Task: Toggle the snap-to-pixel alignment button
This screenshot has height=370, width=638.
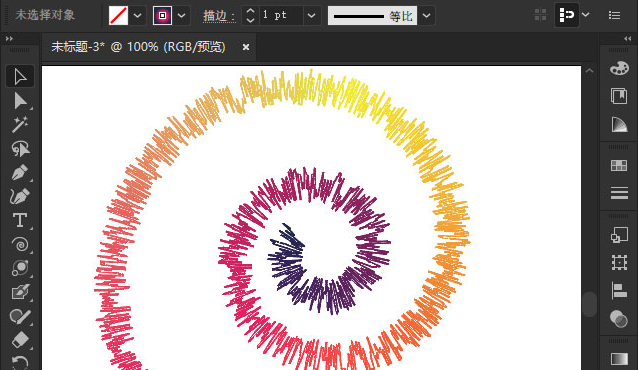Action: (567, 15)
